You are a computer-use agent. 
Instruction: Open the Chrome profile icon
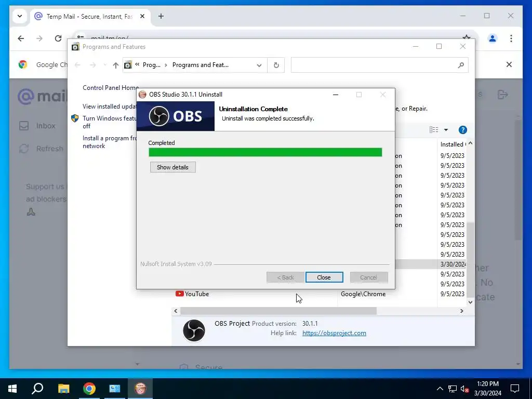tap(493, 38)
